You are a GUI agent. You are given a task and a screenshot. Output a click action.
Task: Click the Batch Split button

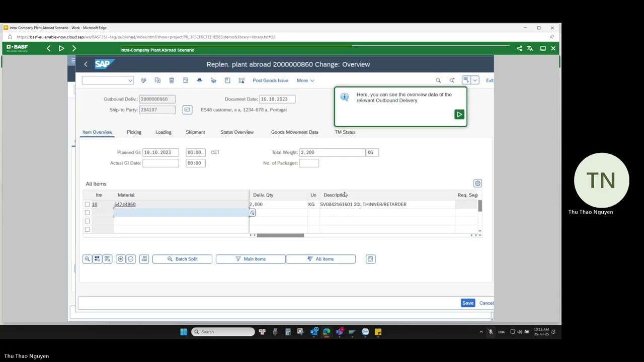182,259
